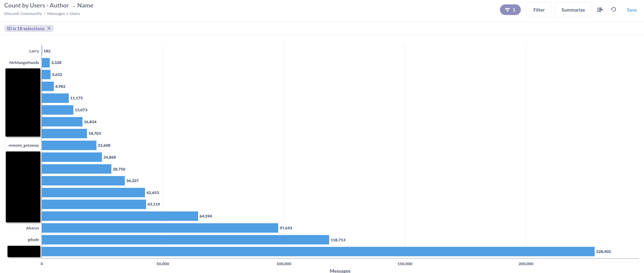The width and height of the screenshot is (644, 273).
Task: Click the bar labeled 43,119
Action: [94, 204]
